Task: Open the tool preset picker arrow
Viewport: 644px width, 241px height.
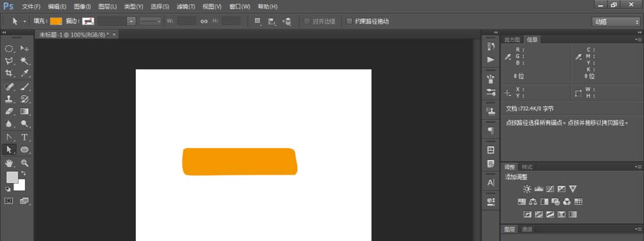Action: (24, 21)
